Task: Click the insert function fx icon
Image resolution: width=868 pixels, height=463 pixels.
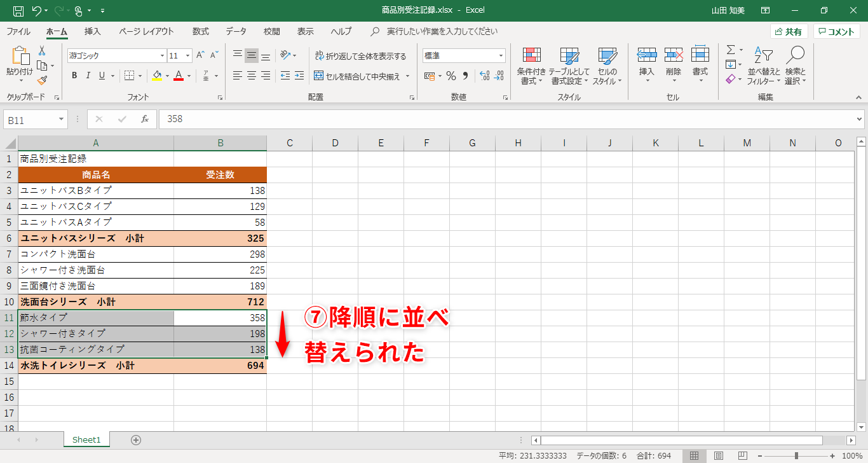Action: (x=145, y=119)
